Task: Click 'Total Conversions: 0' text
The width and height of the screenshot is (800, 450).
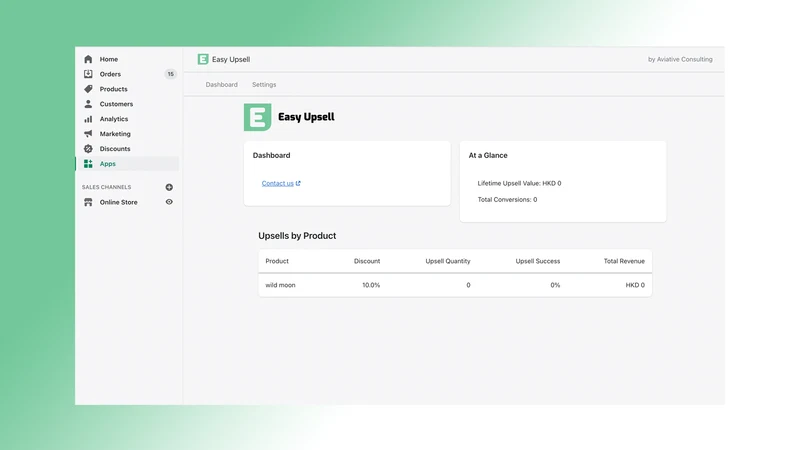Action: 507,199
